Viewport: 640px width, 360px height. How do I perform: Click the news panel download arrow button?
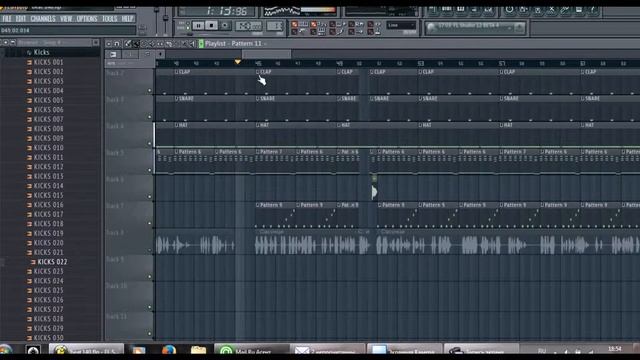(x=520, y=27)
